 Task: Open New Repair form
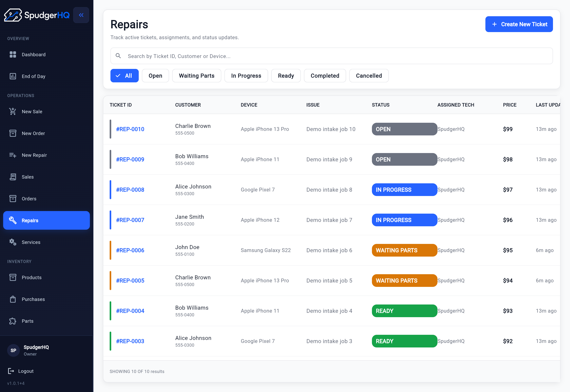click(x=46, y=155)
